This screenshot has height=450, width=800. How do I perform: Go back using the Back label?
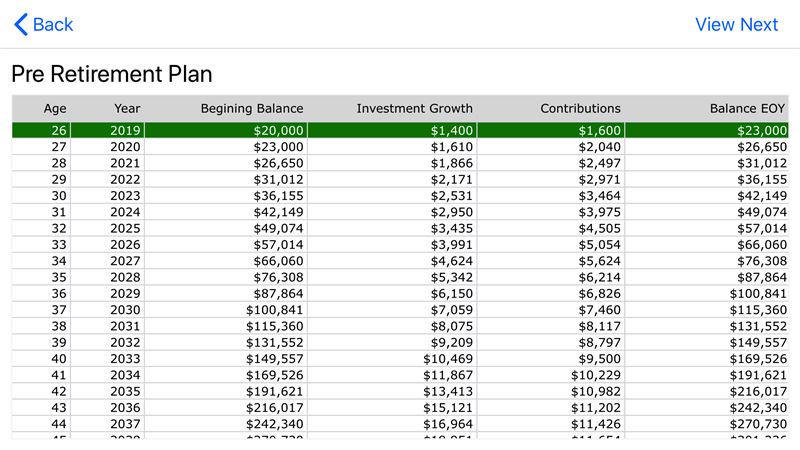pos(53,24)
